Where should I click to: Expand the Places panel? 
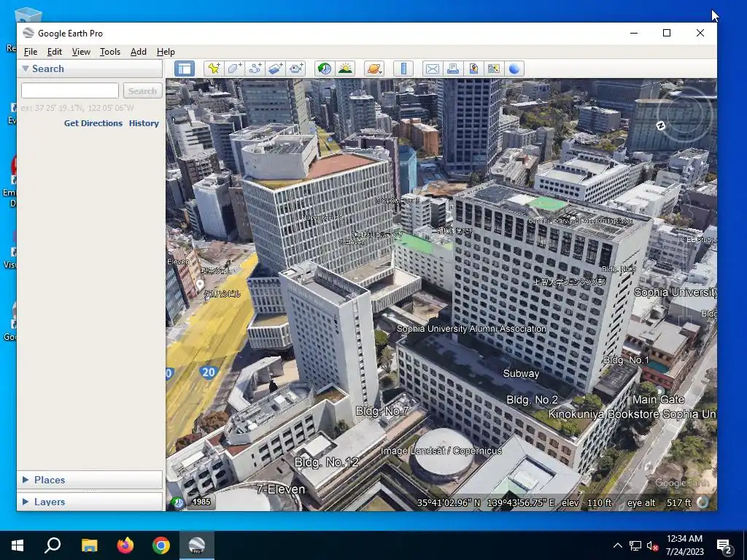pos(26,480)
